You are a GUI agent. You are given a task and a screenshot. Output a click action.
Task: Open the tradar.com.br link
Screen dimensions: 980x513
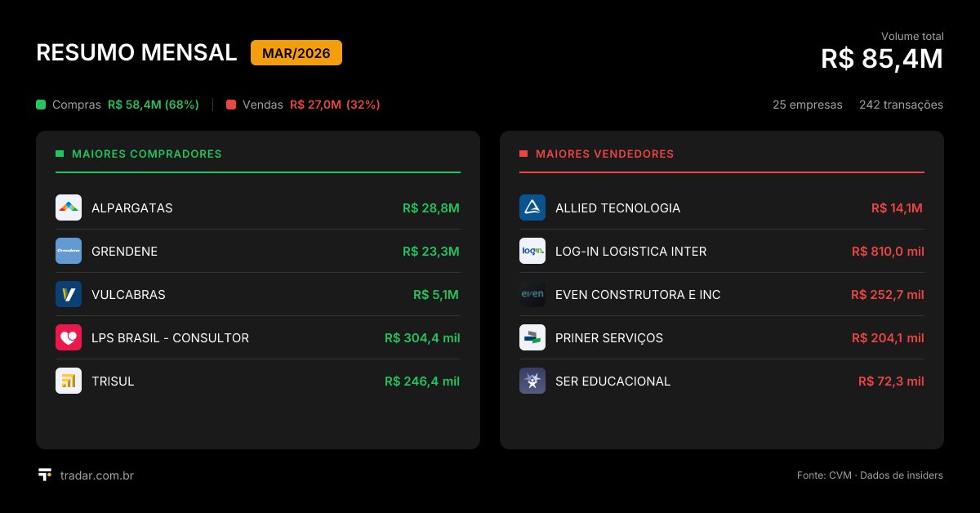(x=97, y=475)
